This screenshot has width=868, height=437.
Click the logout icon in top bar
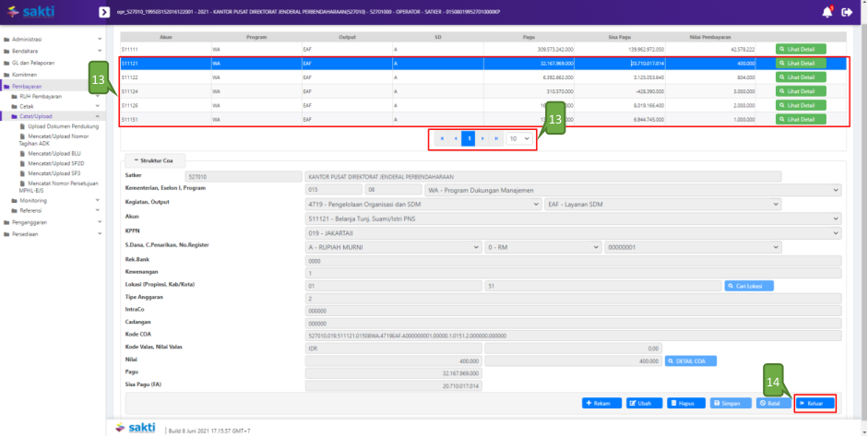click(847, 12)
